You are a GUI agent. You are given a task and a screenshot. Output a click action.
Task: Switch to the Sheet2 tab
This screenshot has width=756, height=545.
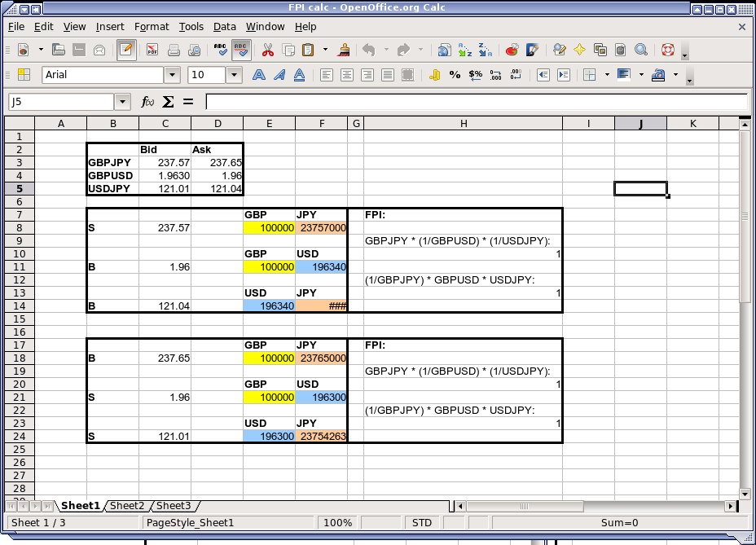(x=127, y=506)
